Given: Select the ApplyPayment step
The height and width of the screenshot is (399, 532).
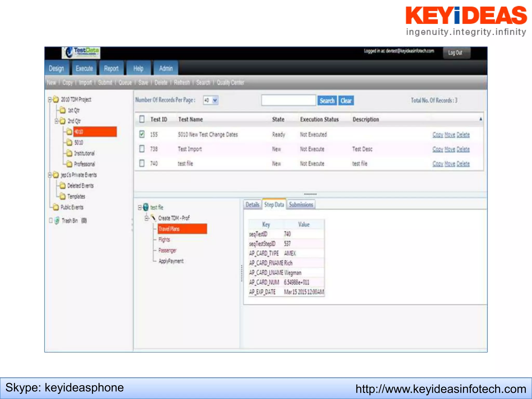Looking at the screenshot, I should 171,261.
